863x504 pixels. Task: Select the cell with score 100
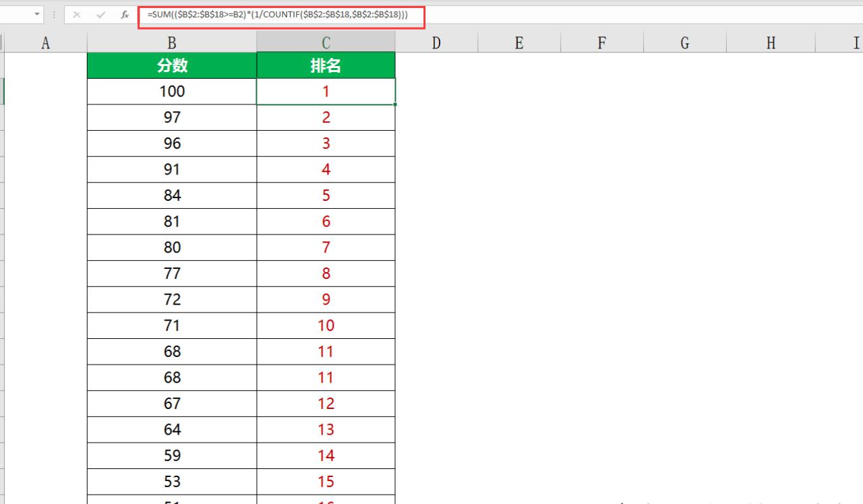point(172,92)
